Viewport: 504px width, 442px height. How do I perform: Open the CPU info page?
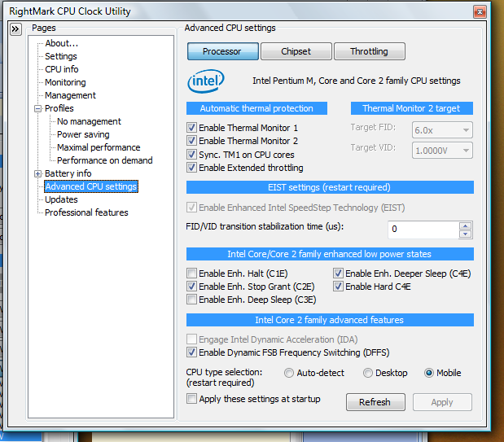(62, 69)
